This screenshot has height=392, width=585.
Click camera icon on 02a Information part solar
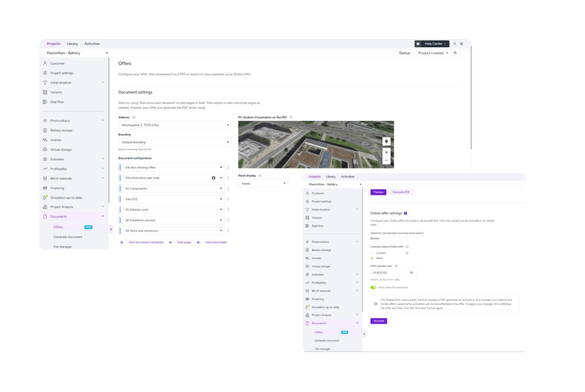click(214, 178)
